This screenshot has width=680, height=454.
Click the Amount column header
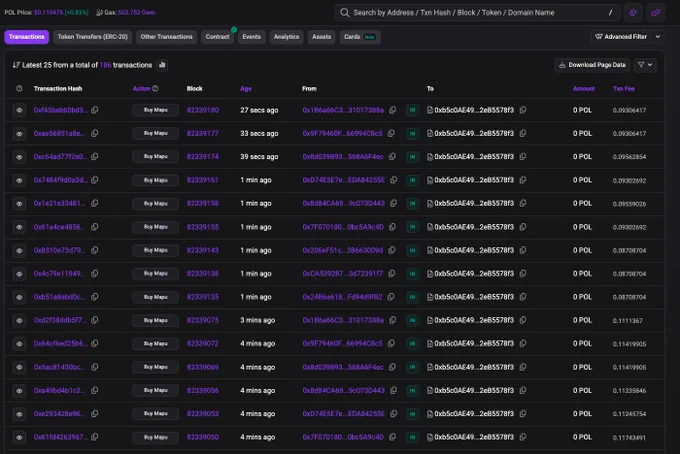(584, 88)
